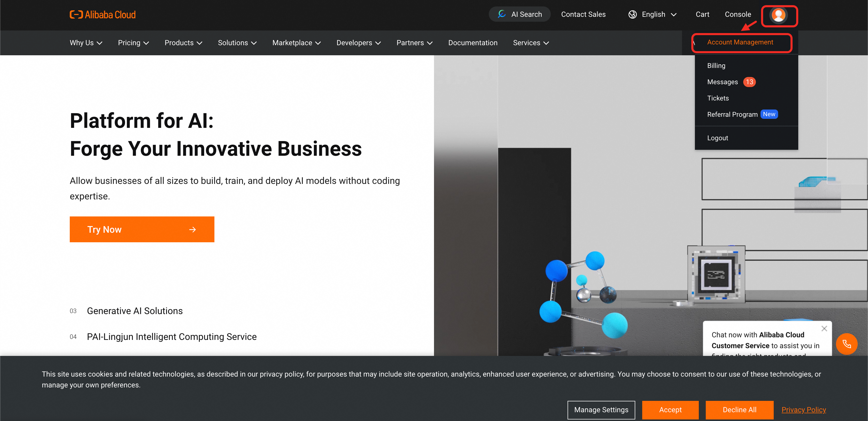The image size is (868, 421).
Task: Click the AI Search swirl icon
Action: coord(502,14)
